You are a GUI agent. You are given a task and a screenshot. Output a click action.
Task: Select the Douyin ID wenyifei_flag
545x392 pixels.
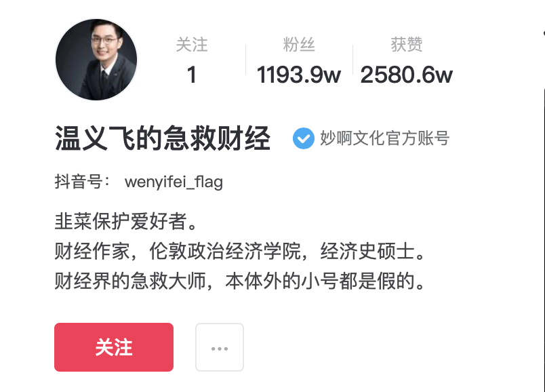(x=174, y=182)
